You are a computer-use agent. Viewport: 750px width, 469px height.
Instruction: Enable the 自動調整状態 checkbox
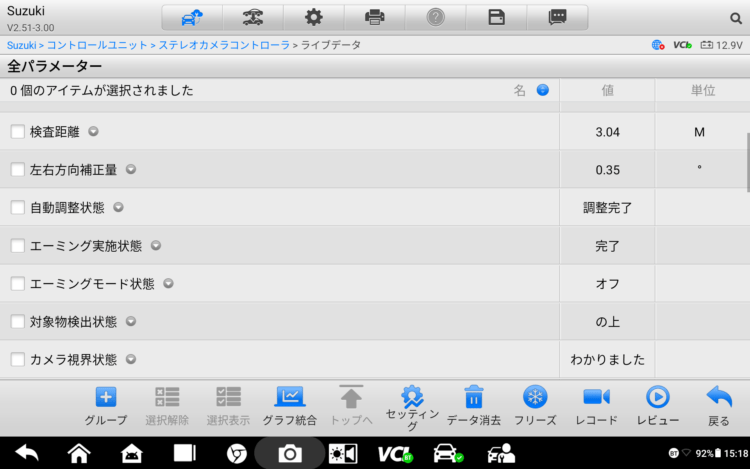[x=18, y=207]
